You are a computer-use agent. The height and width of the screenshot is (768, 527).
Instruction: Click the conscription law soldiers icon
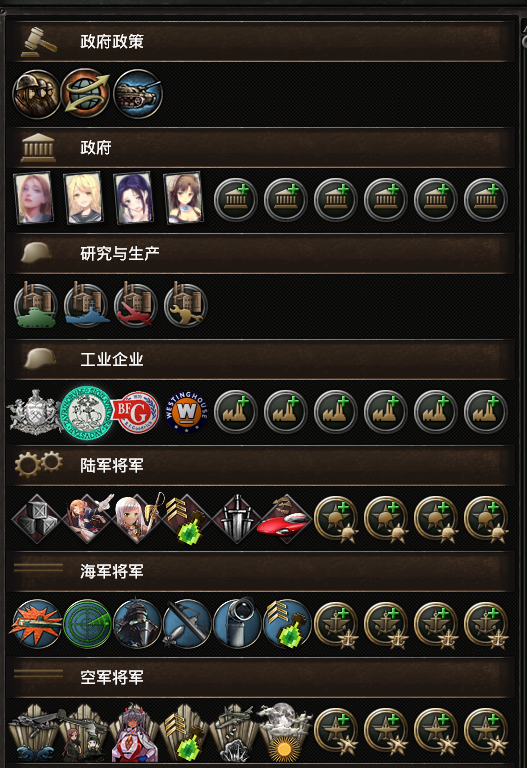[x=36, y=94]
